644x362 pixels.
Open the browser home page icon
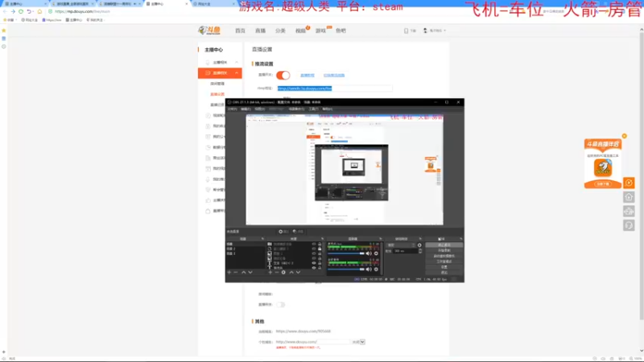pyautogui.click(x=39, y=11)
